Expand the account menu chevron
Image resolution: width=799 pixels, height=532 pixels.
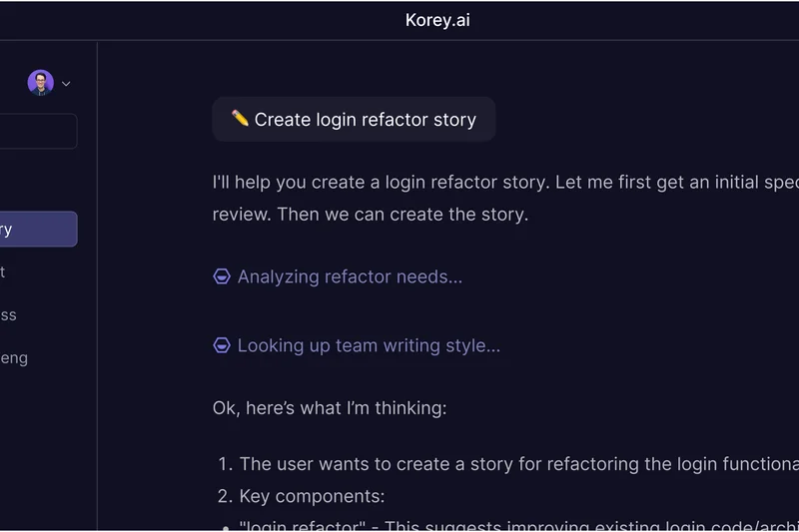(66, 84)
